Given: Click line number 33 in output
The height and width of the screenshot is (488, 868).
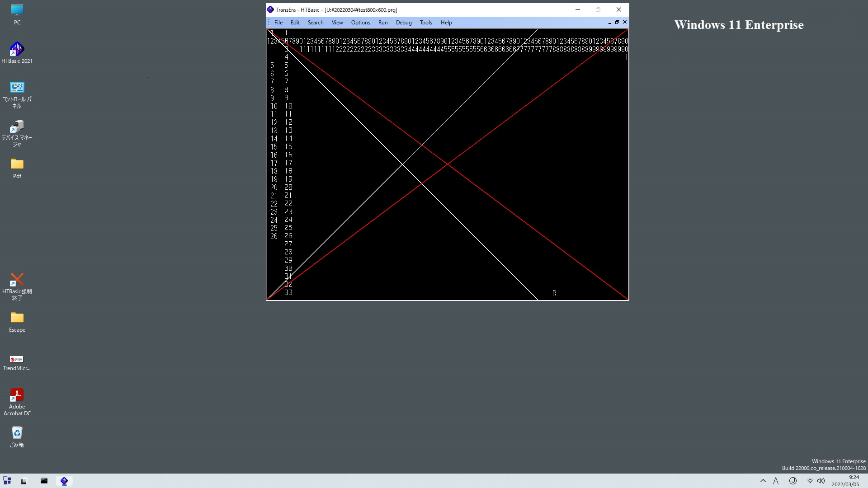Looking at the screenshot, I should point(288,293).
